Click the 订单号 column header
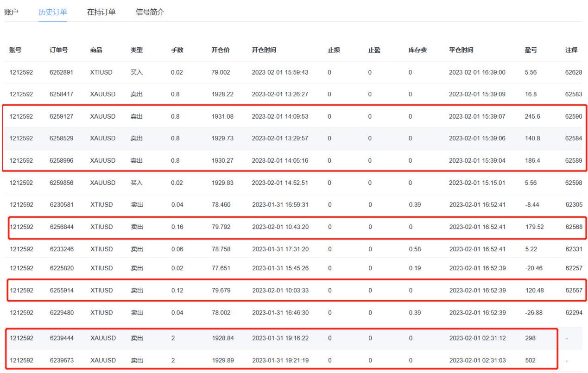This screenshot has width=588, height=373. pos(59,50)
